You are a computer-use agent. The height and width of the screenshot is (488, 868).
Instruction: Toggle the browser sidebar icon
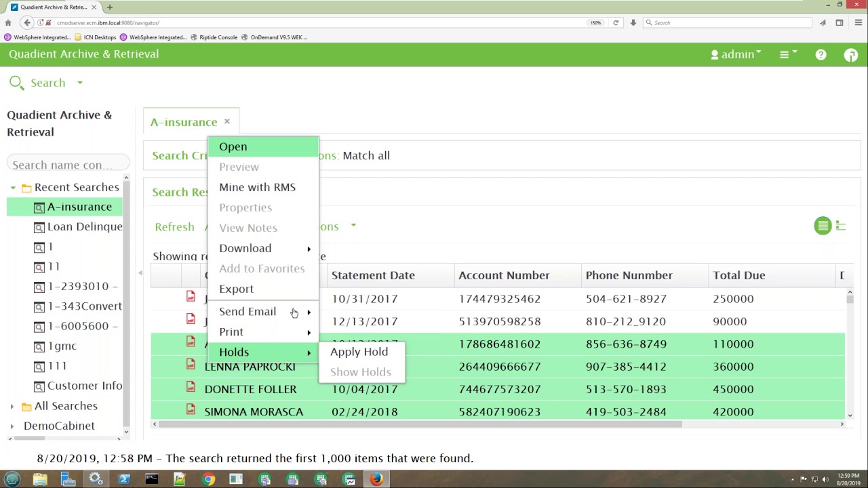pos(840,22)
